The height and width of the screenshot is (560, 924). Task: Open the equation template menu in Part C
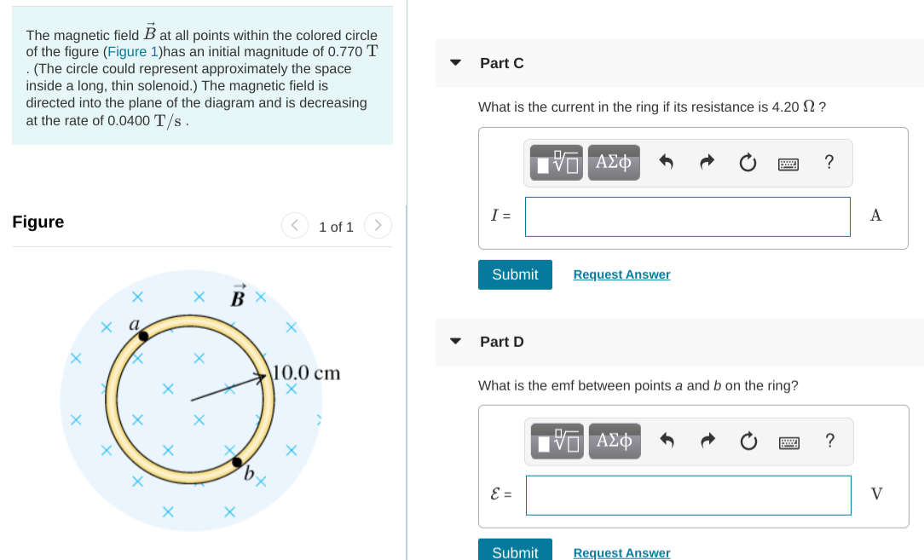555,162
